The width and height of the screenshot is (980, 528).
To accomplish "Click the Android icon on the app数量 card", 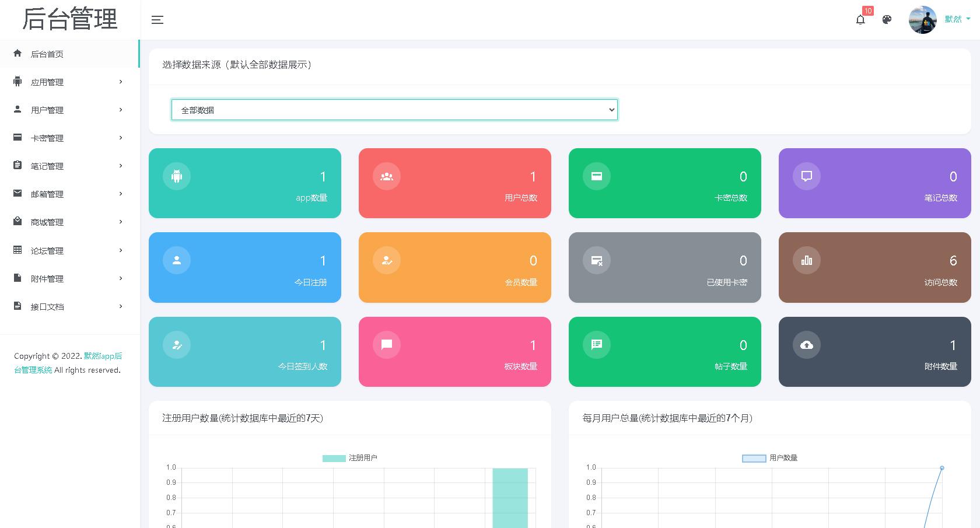I will click(x=176, y=176).
